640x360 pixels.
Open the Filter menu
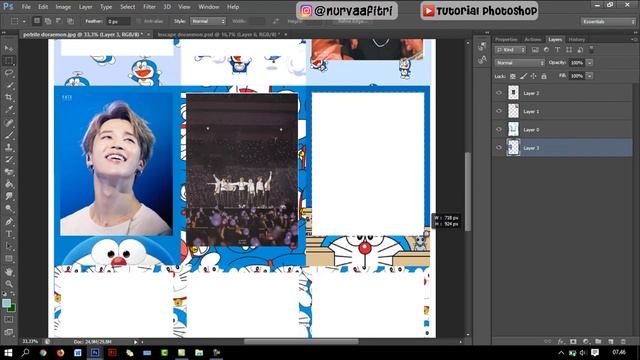coord(149,7)
